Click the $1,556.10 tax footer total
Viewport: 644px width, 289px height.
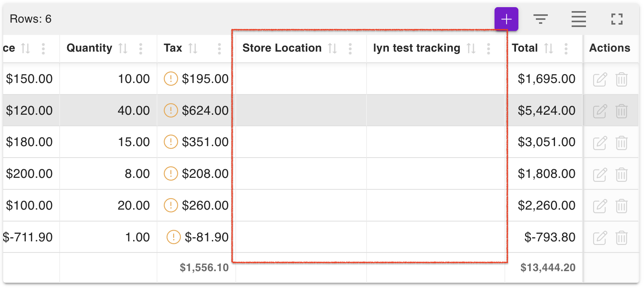(204, 268)
